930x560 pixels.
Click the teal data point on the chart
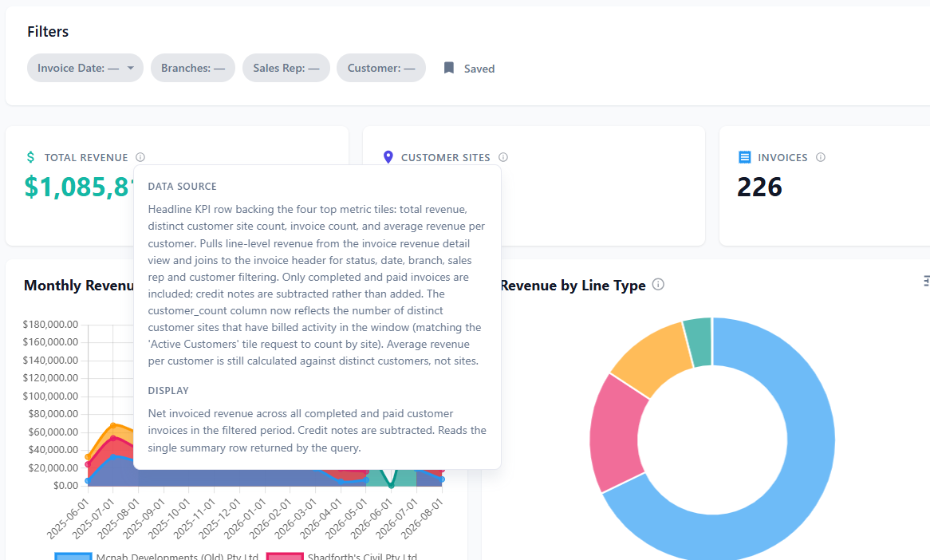coord(392,485)
